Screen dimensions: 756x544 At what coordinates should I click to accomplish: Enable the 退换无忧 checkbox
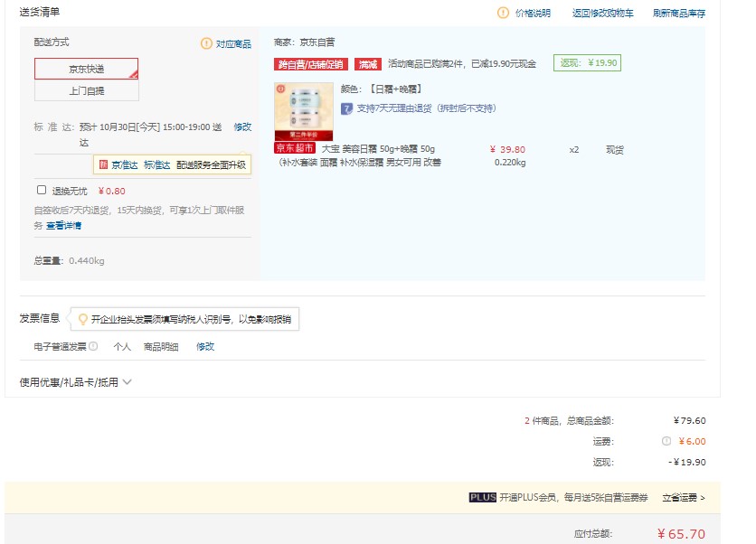42,190
